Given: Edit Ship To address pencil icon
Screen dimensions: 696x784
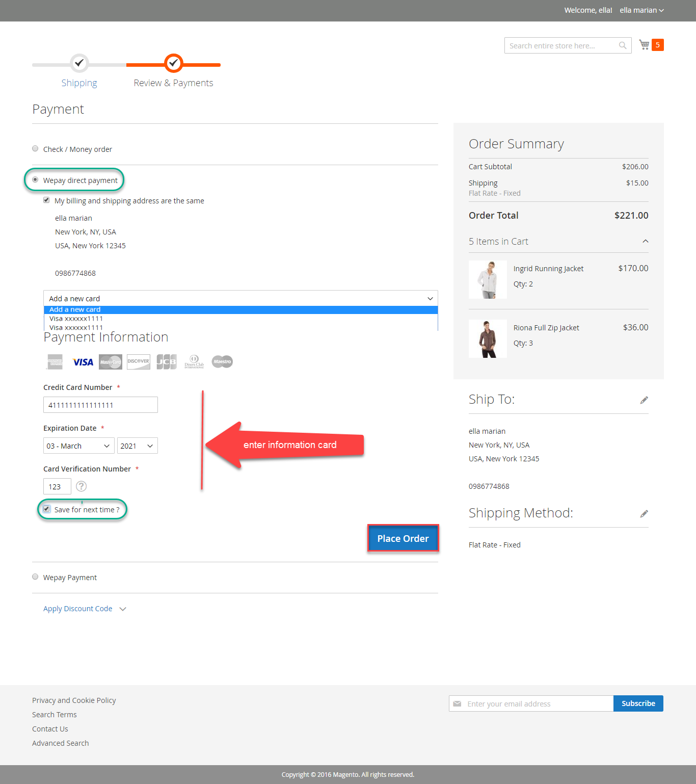Looking at the screenshot, I should pos(644,400).
